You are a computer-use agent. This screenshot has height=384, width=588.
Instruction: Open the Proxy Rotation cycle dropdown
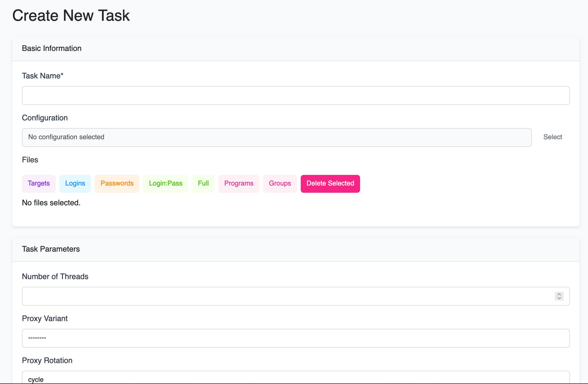coord(296,377)
